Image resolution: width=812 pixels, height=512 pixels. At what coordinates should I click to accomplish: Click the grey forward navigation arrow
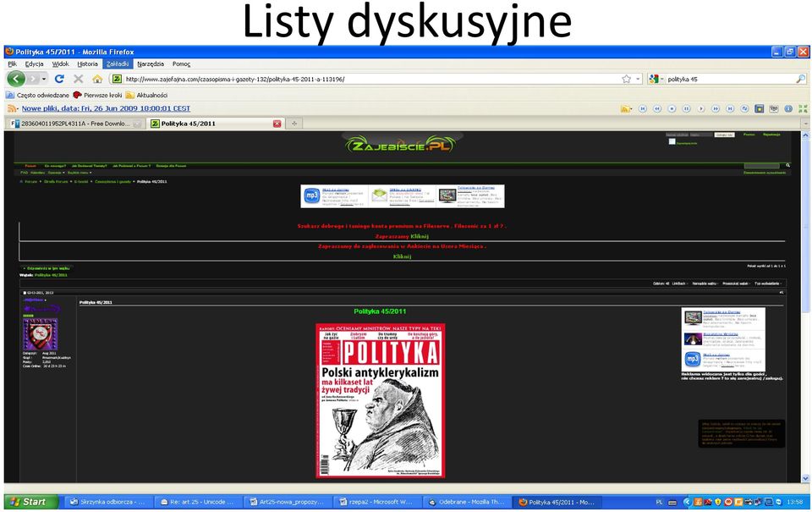point(33,79)
